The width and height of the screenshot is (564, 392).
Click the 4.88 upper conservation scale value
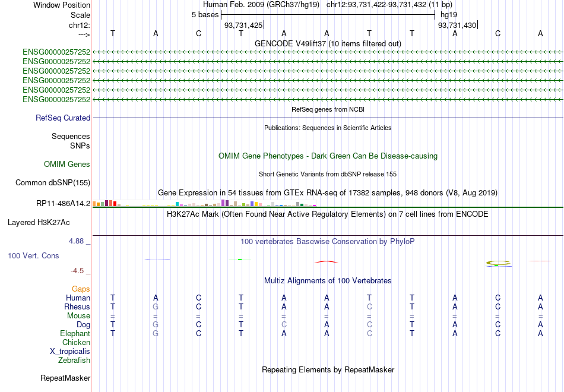click(76, 241)
